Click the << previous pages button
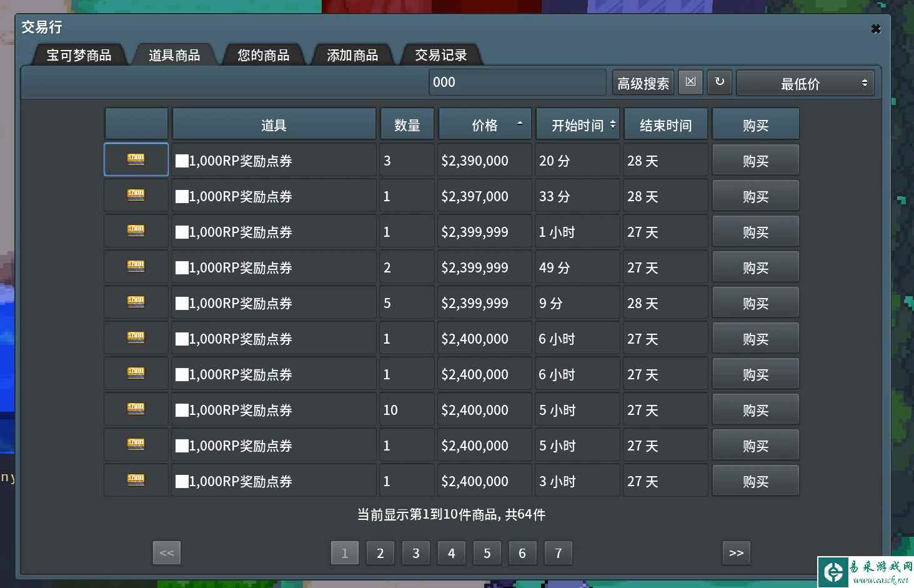Image resolution: width=914 pixels, height=588 pixels. point(167,553)
